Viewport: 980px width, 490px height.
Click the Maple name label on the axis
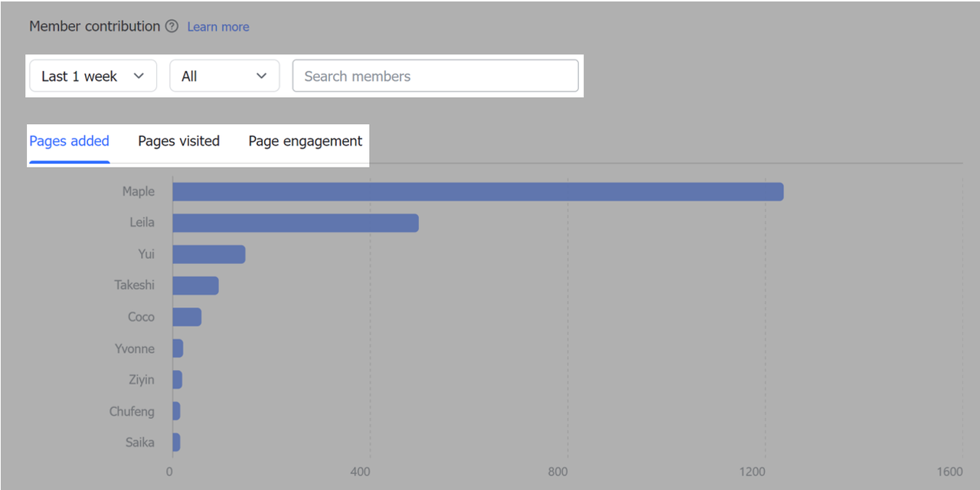139,191
